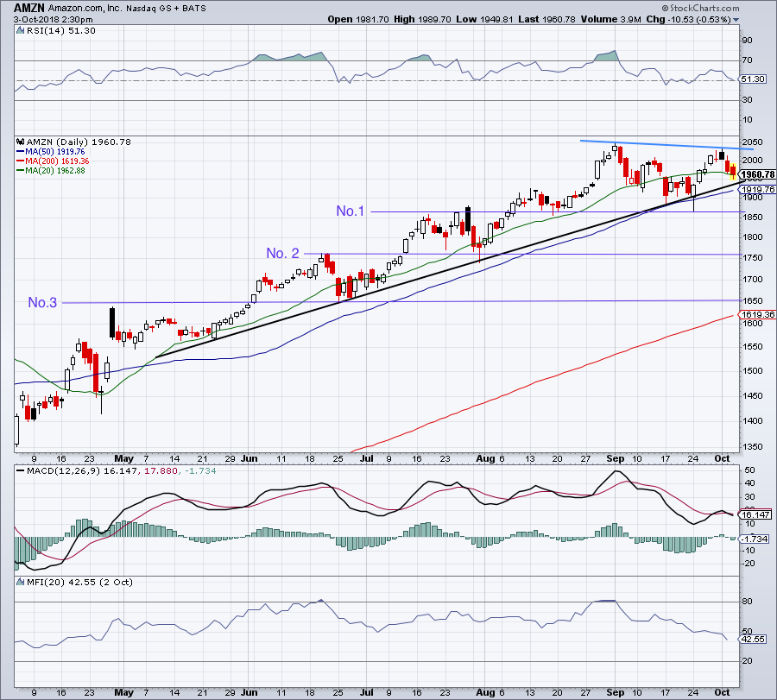Select the MFI(20) 42.55 indicator label
This screenshot has height=700, width=777.
pyautogui.click(x=79, y=582)
